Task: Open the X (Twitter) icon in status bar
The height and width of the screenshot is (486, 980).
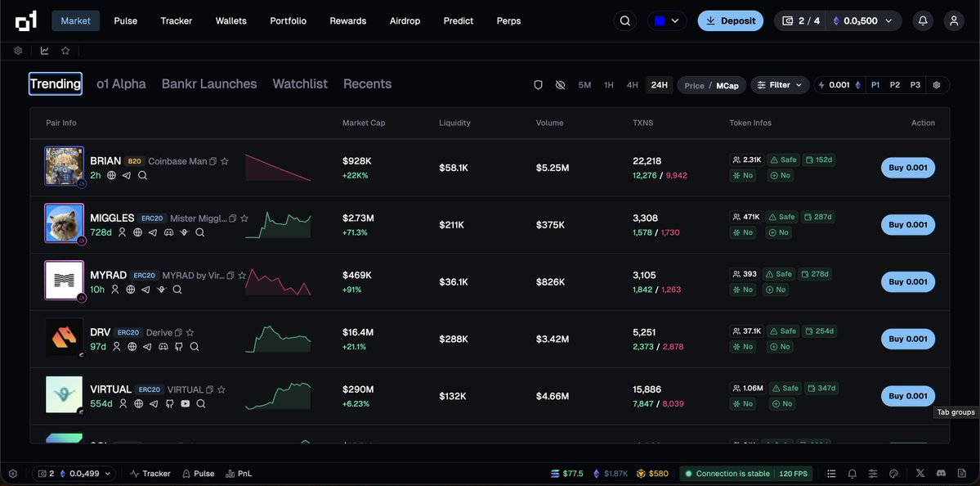Action: click(920, 474)
